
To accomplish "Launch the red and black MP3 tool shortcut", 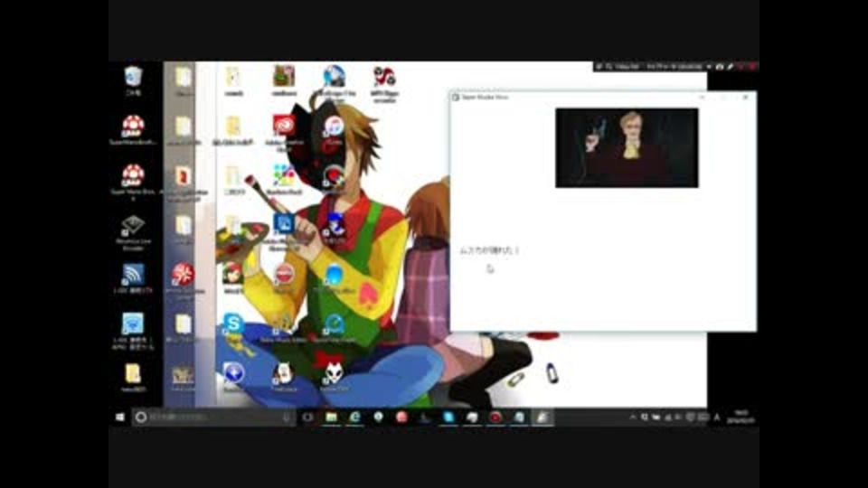I will point(384,77).
